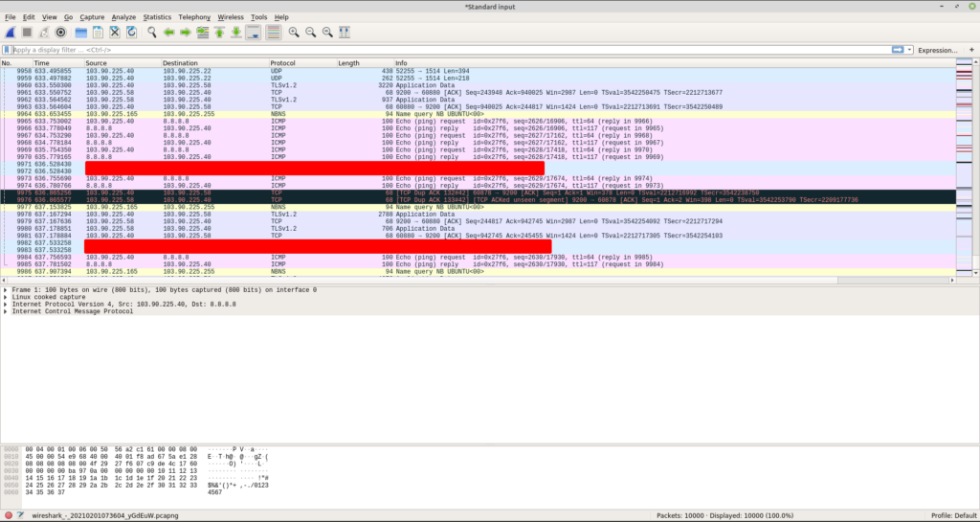Jump to the last packet icon
This screenshot has width=980, height=522.
234,33
